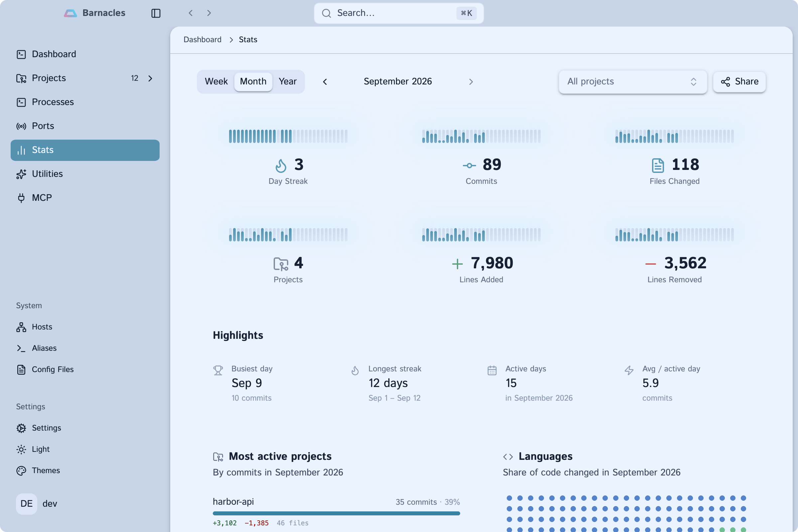
Task: Click the "Sep 1 – Sep 12" streak range
Action: [x=395, y=398]
